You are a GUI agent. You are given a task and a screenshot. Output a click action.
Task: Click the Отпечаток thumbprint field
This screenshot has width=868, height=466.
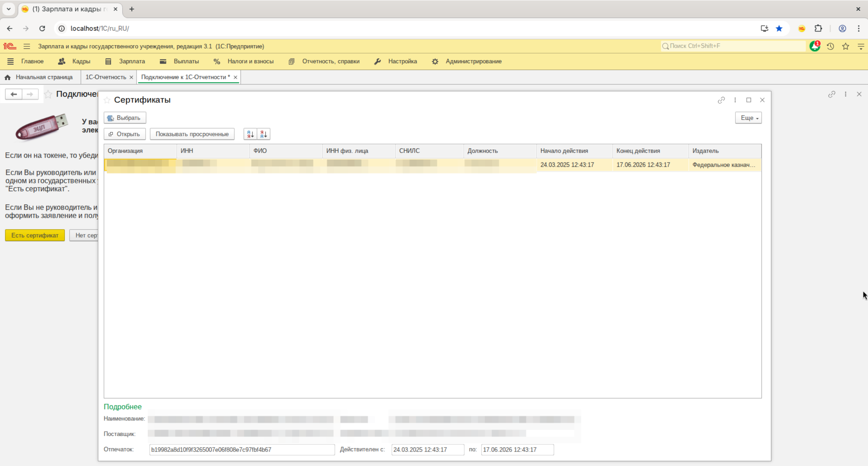click(242, 449)
